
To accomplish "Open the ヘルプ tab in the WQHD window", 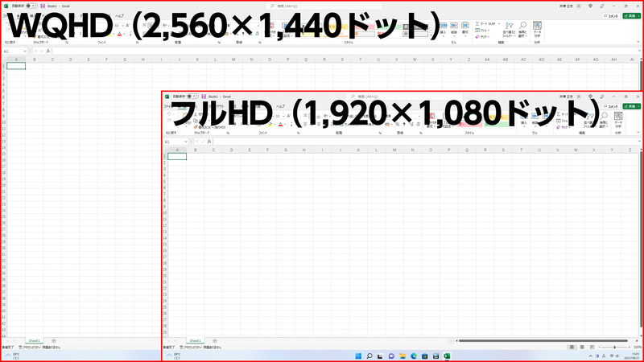I will pyautogui.click(x=119, y=15).
